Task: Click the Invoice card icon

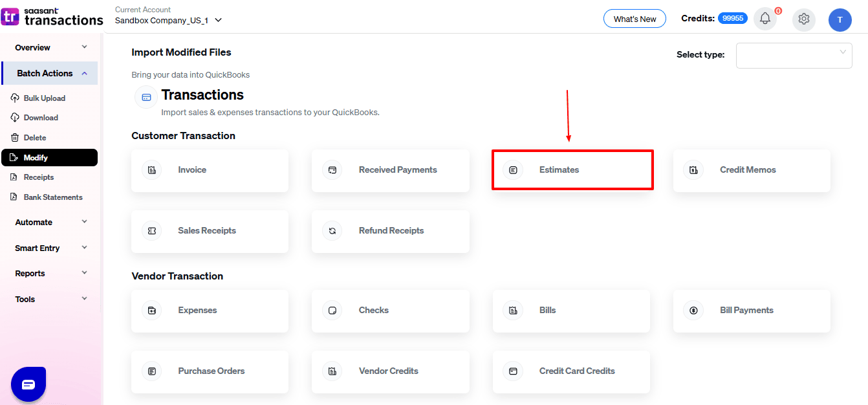Action: point(151,170)
